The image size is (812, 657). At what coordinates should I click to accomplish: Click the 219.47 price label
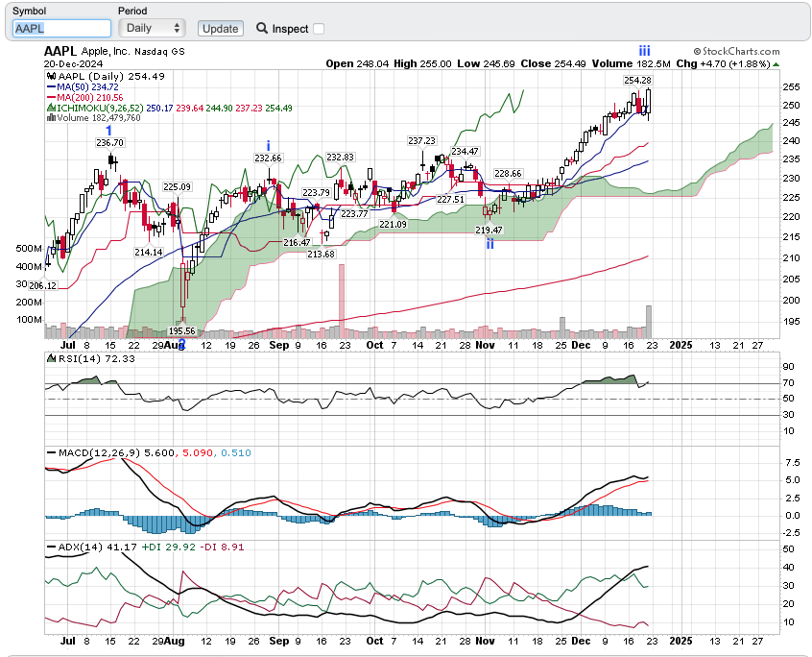pos(489,230)
